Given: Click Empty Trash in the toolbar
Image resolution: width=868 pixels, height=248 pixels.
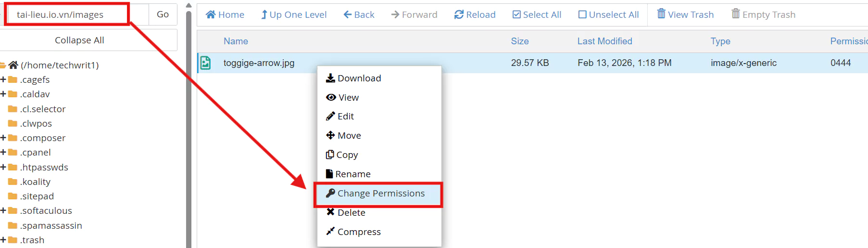Looking at the screenshot, I should (763, 14).
